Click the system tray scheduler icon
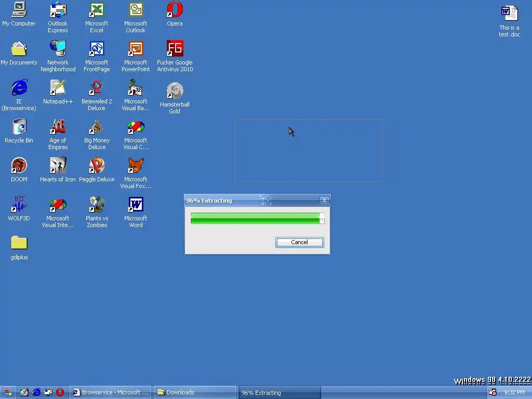Viewport: 532px width, 399px height. (x=493, y=392)
